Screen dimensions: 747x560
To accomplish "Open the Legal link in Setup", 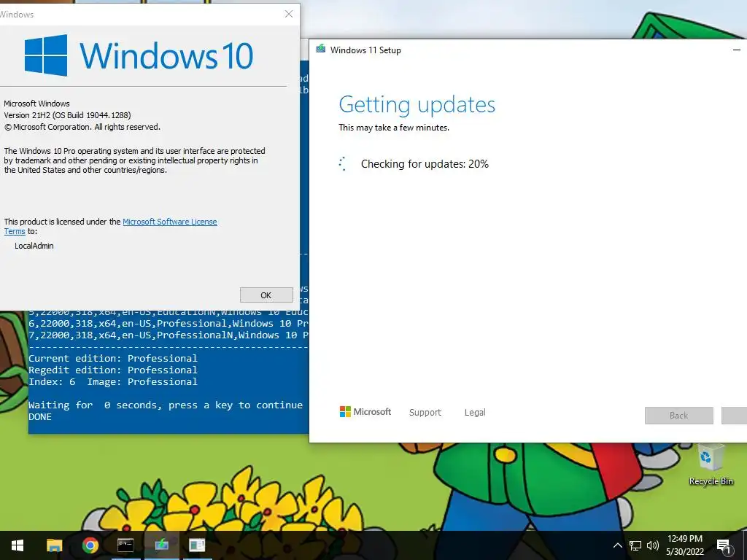I will point(475,413).
